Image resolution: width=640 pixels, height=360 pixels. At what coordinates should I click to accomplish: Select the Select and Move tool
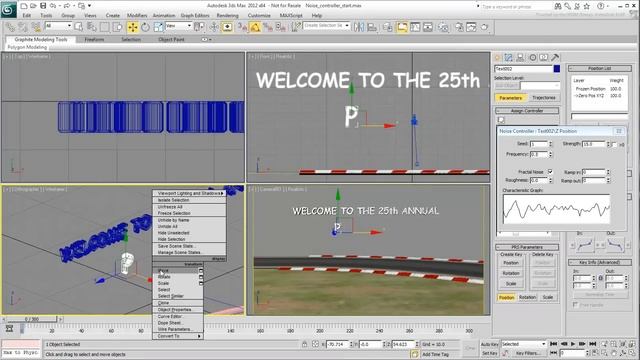pyautogui.click(x=133, y=27)
